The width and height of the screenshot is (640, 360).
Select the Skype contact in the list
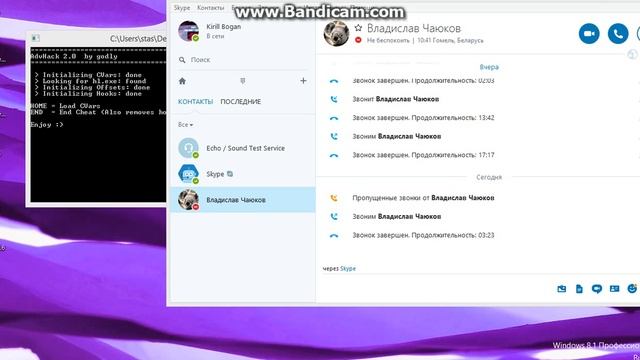coord(242,174)
